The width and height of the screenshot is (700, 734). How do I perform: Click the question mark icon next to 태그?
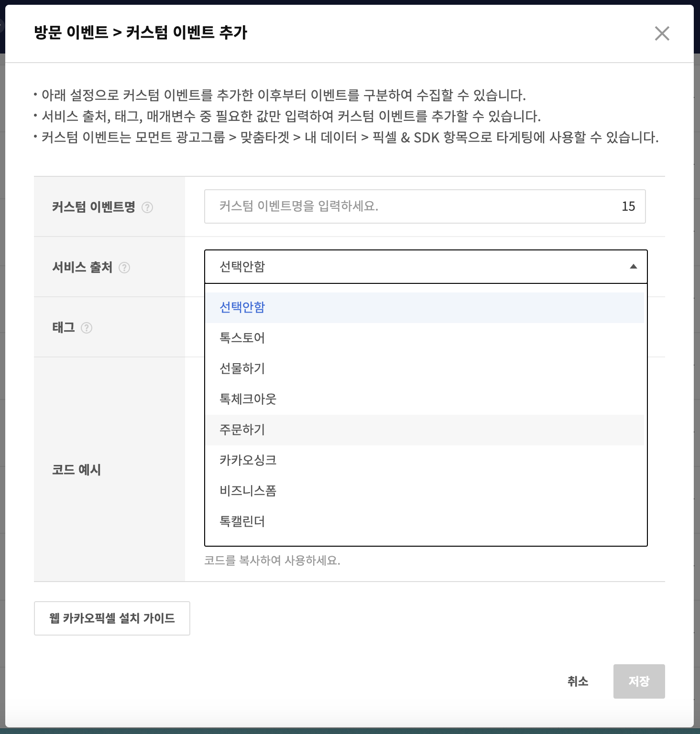coord(87,328)
